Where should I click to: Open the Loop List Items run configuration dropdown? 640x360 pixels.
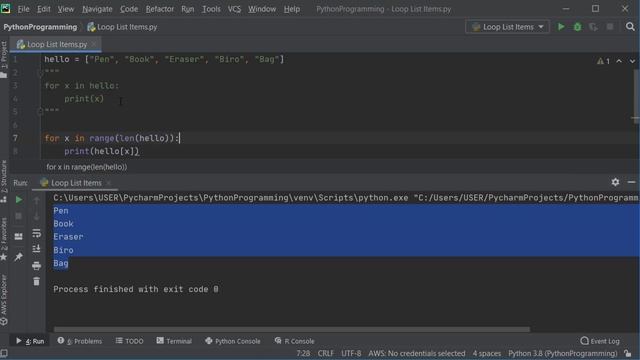coord(507,27)
